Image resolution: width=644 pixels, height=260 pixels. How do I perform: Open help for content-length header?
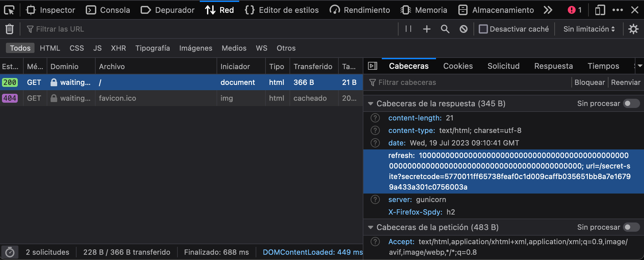pos(375,118)
